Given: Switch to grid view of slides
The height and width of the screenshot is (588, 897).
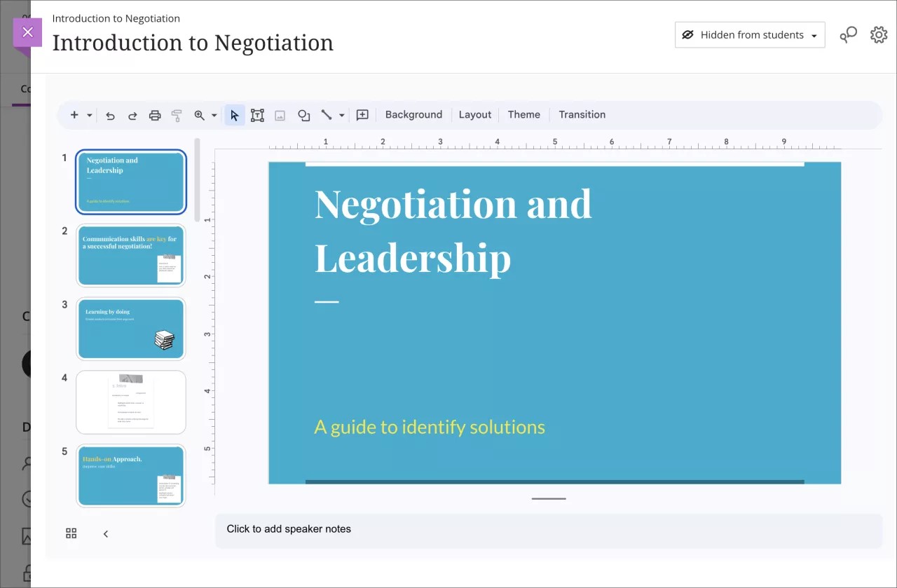Looking at the screenshot, I should click(x=71, y=533).
